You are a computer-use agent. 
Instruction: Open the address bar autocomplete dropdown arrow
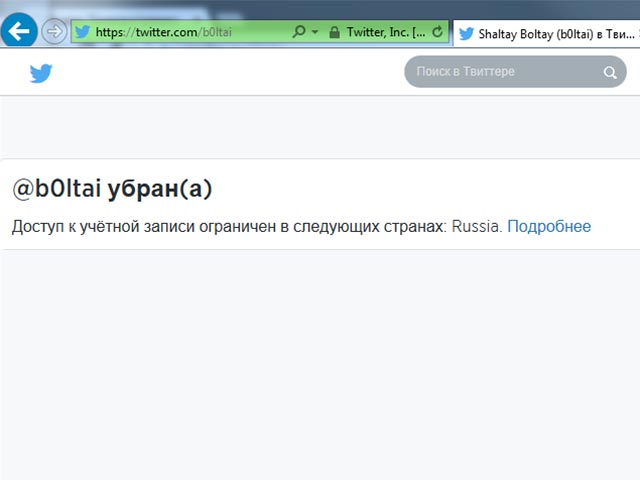315,32
